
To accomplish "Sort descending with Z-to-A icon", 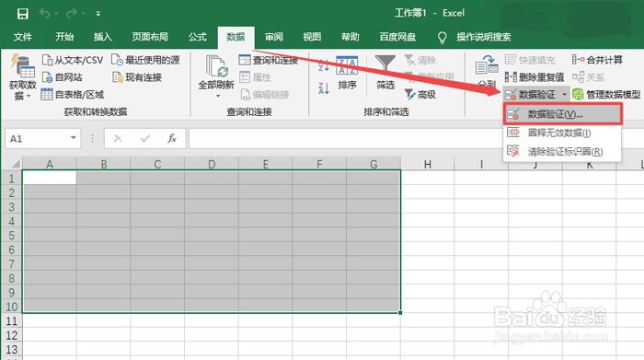I will tap(324, 88).
